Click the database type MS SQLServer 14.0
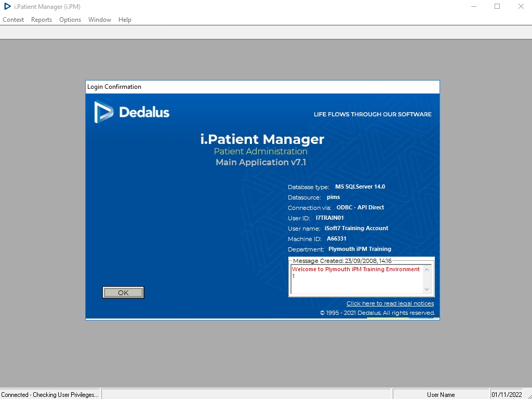 click(360, 187)
